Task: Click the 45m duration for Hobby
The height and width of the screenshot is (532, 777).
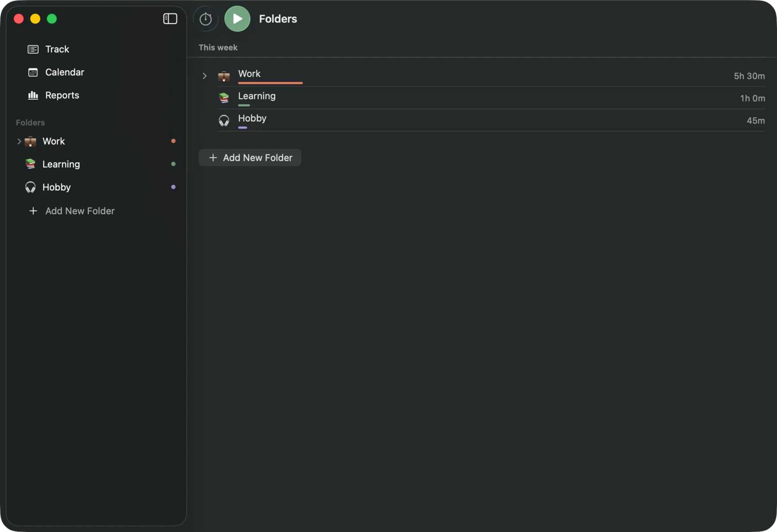Action: point(756,121)
